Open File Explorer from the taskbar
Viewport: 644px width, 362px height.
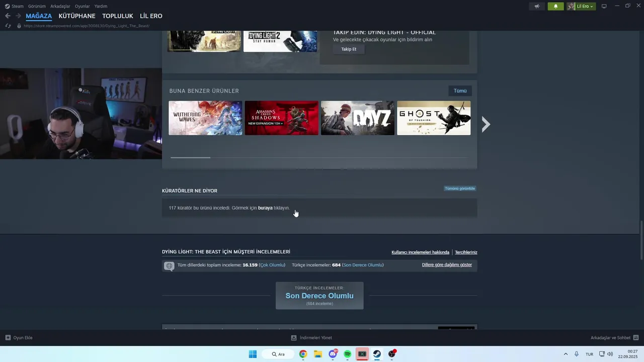pos(318,354)
